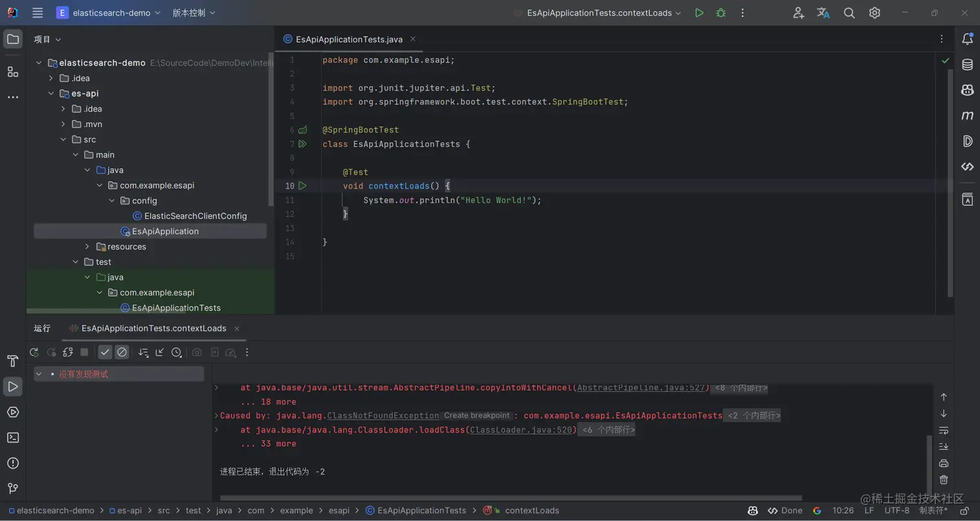The height and width of the screenshot is (521, 980).
Task: Open the translate plugin icon
Action: click(x=823, y=12)
